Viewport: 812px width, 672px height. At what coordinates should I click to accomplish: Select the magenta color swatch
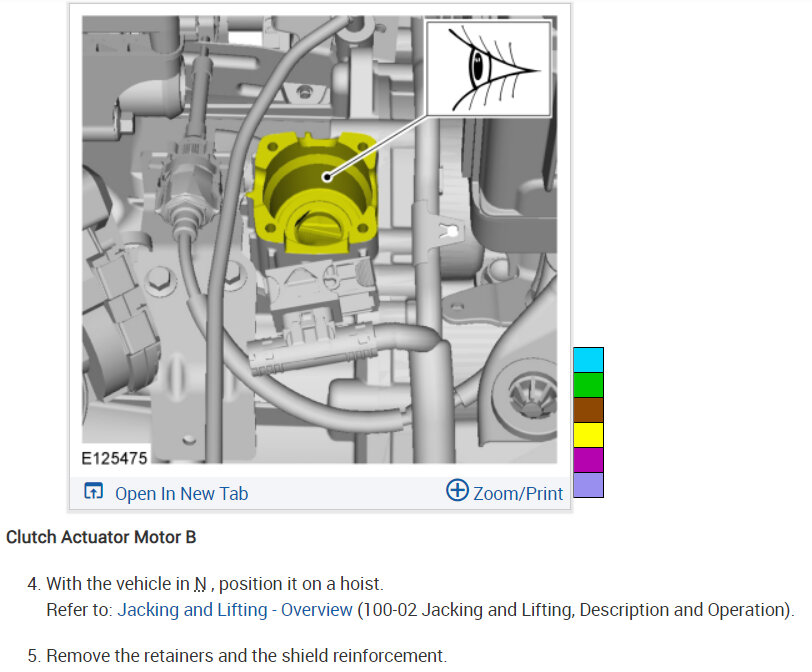pos(588,460)
